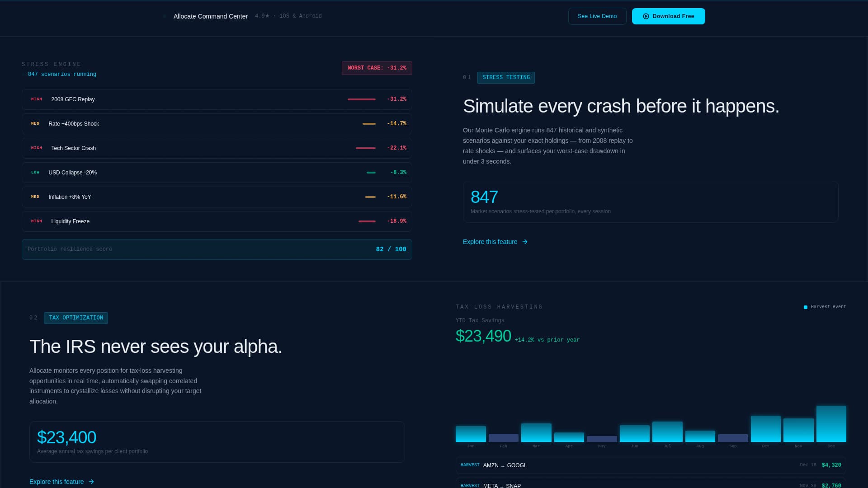Click the Portfolio resilience score 82 / 100 panel
This screenshot has height=488, width=868.
[x=217, y=249]
